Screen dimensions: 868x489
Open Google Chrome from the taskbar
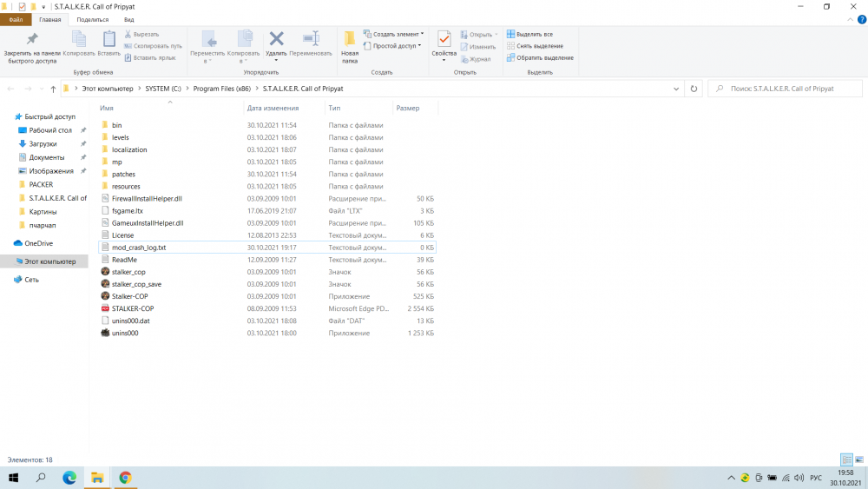pyautogui.click(x=125, y=478)
